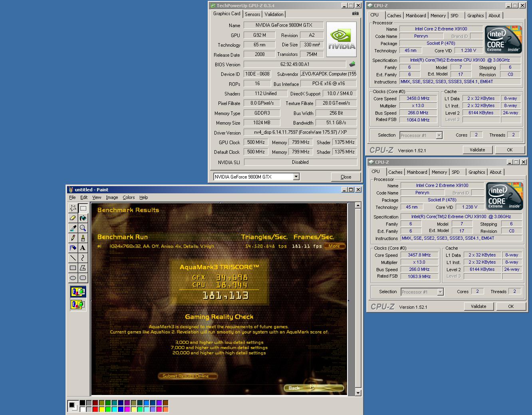Pick the Eraser tool in Paint

(73, 218)
